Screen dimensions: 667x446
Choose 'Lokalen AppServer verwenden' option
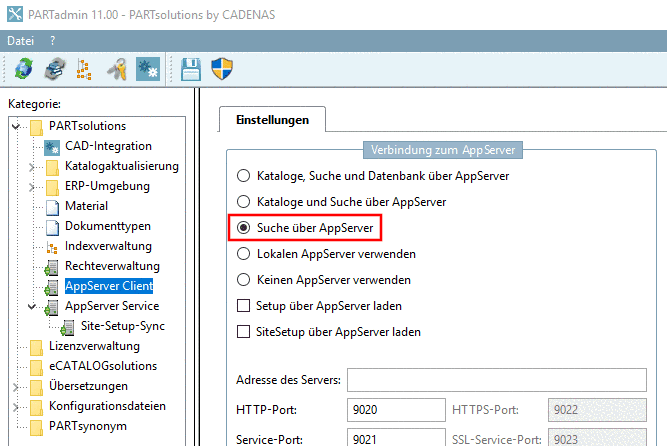(242, 254)
